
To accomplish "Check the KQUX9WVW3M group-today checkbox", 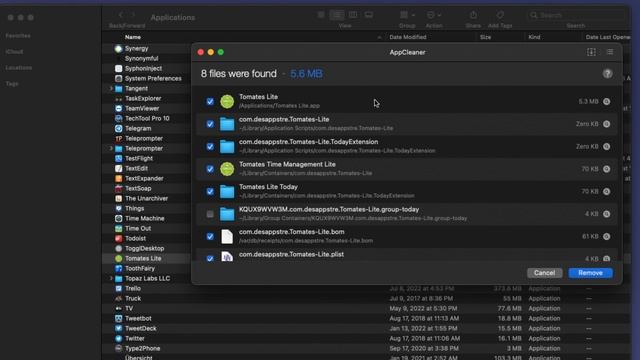I will [210, 214].
